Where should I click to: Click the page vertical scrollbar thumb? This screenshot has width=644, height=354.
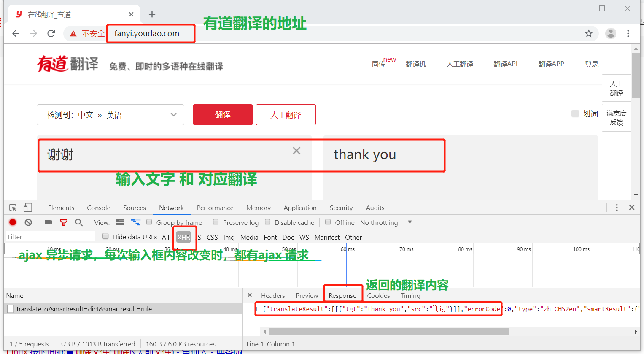click(636, 76)
